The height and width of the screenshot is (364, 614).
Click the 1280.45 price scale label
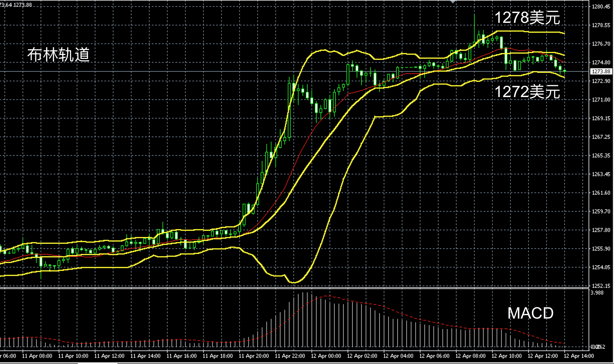point(601,6)
